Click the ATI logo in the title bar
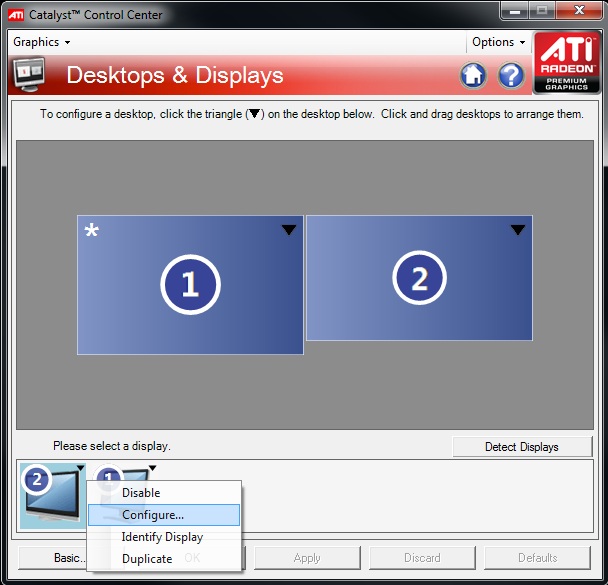Viewport: 608px width, 585px height. pos(16,15)
